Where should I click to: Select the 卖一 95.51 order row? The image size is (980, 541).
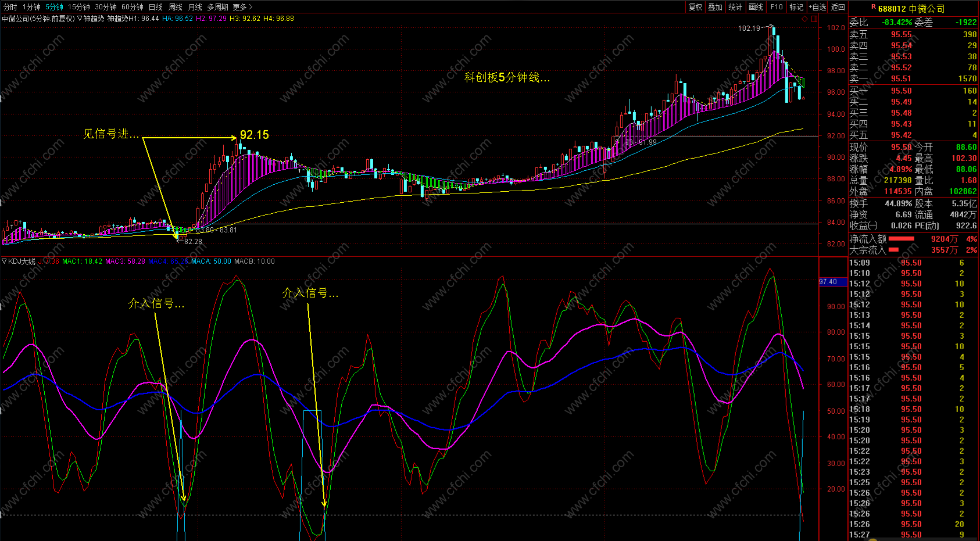pos(913,79)
